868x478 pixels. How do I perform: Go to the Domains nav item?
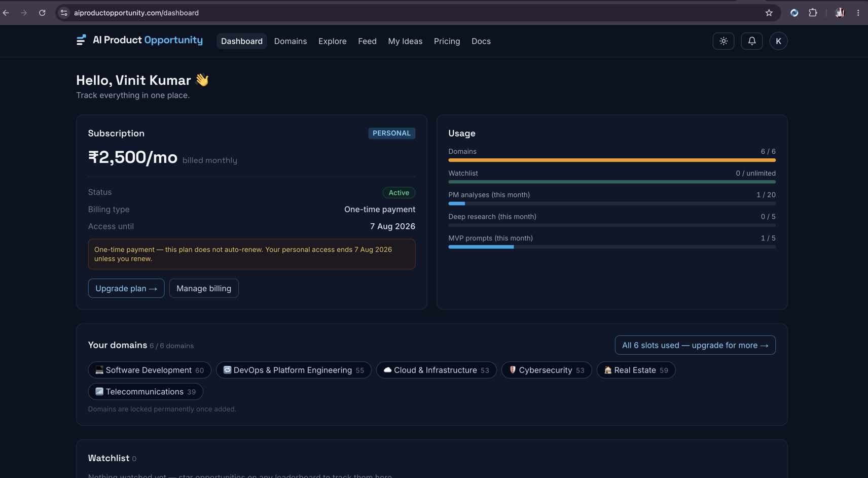[291, 41]
